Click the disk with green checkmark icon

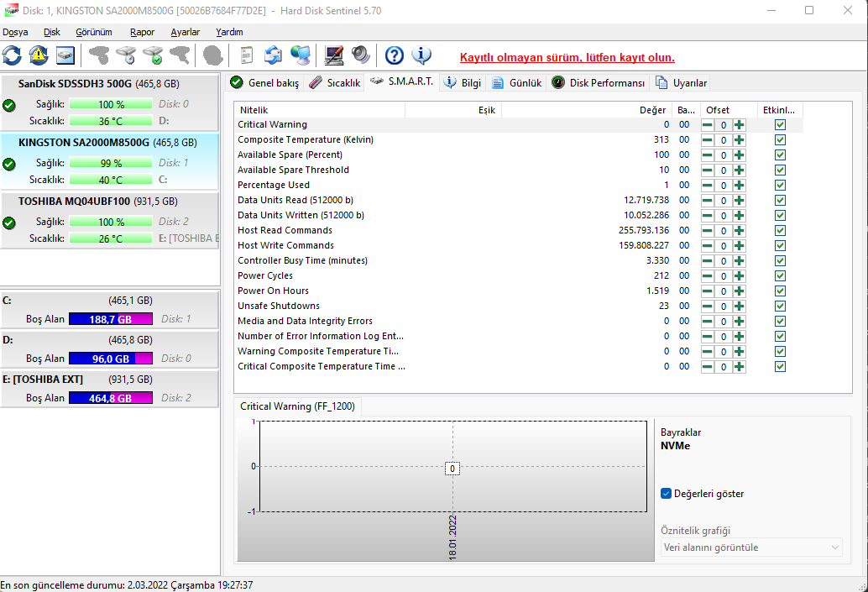pos(152,55)
